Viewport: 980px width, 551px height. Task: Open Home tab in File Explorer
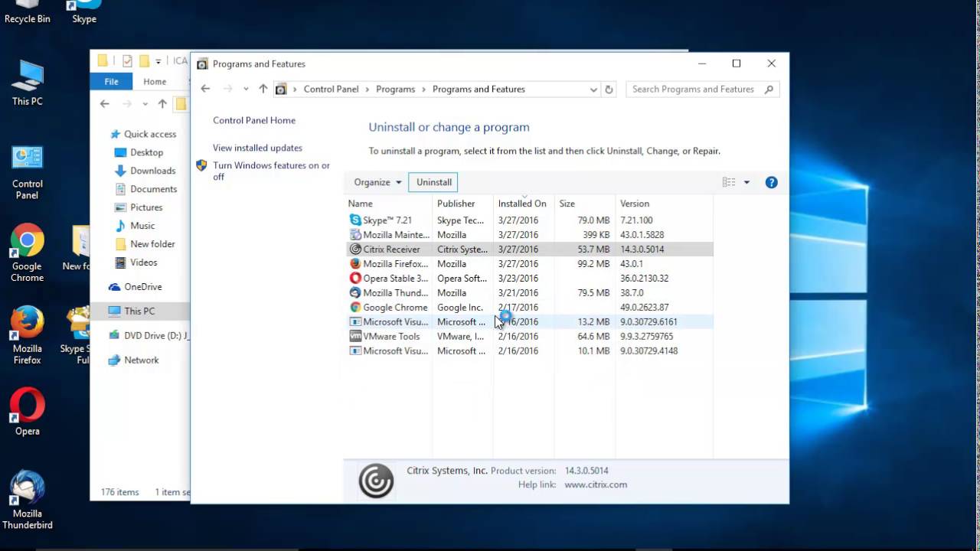click(155, 82)
